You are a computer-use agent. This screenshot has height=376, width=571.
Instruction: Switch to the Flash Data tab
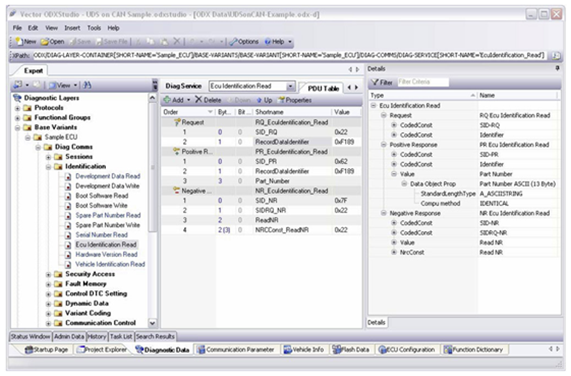351,350
